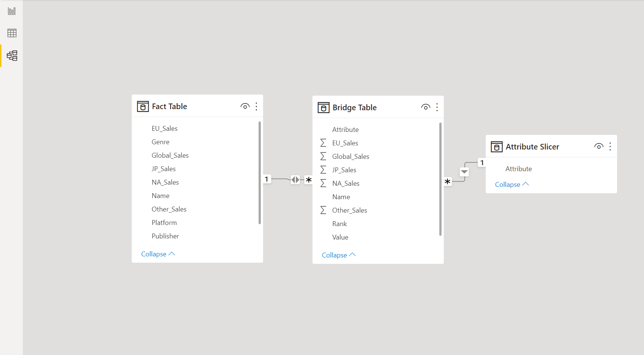The image size is (644, 355).
Task: Click the bidirectional cross-filter relationship arrow
Action: click(x=295, y=180)
